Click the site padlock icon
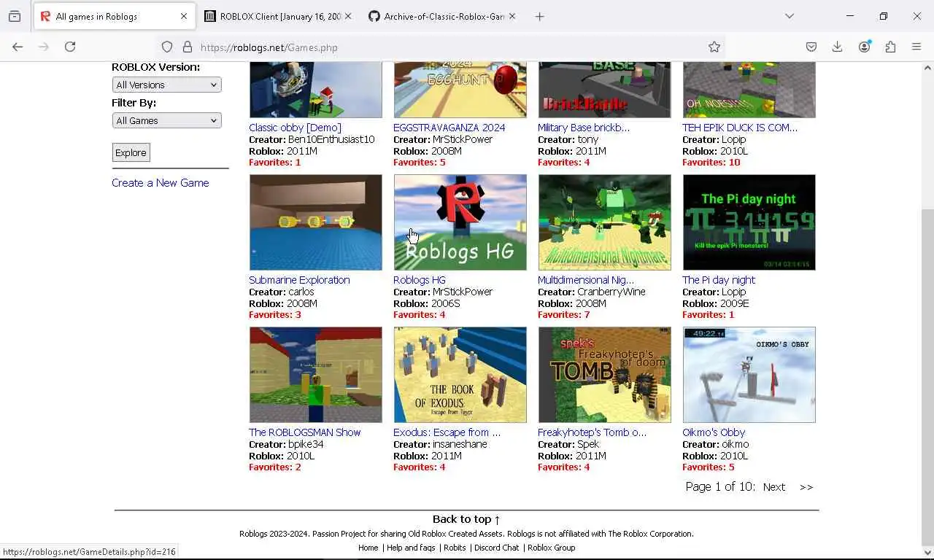 tap(188, 47)
